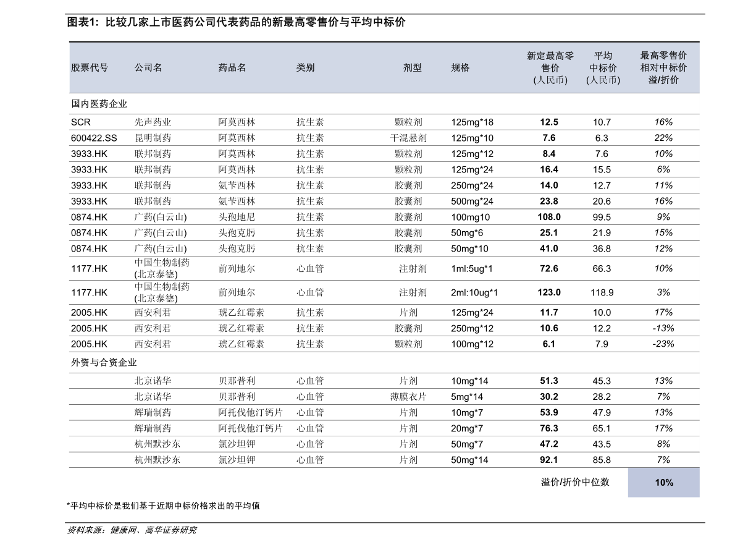Select the 外资与合资企业 section label
This screenshot has width=756, height=547.
coord(104,363)
